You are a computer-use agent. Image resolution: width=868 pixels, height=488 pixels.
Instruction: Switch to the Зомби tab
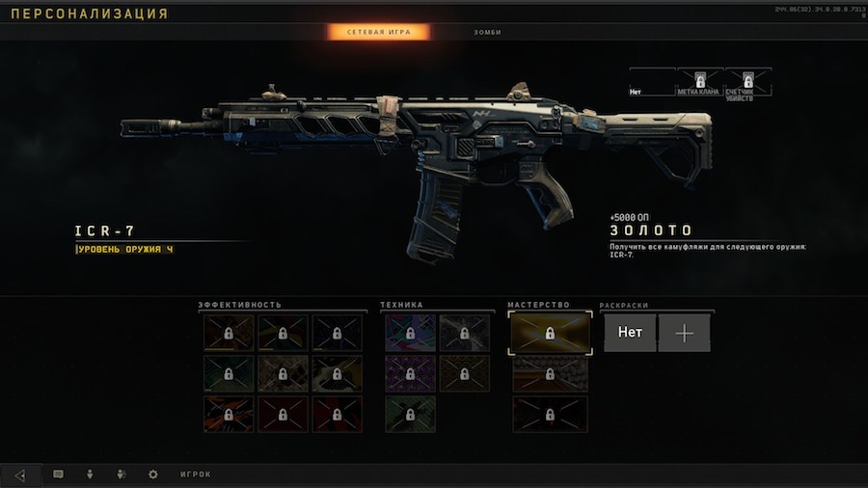[488, 32]
